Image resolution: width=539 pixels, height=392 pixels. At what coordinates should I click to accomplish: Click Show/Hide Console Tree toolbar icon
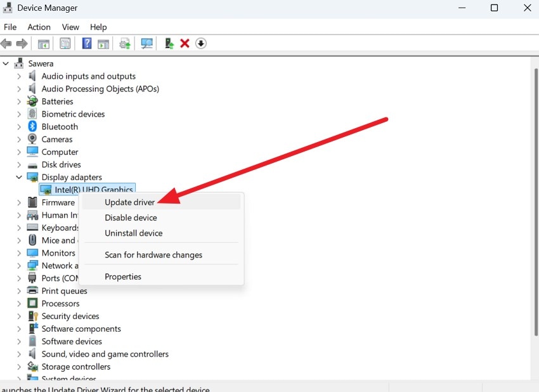pos(44,44)
